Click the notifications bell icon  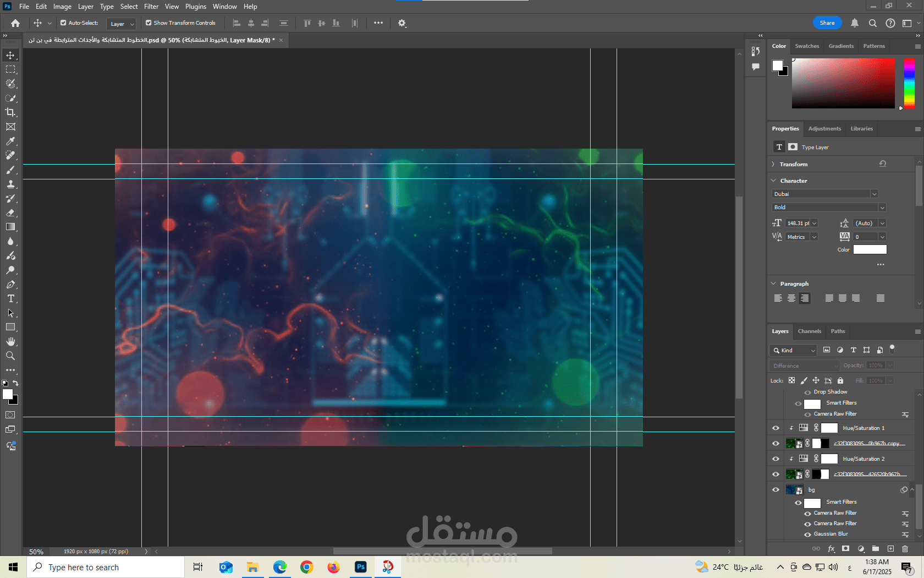coord(855,23)
